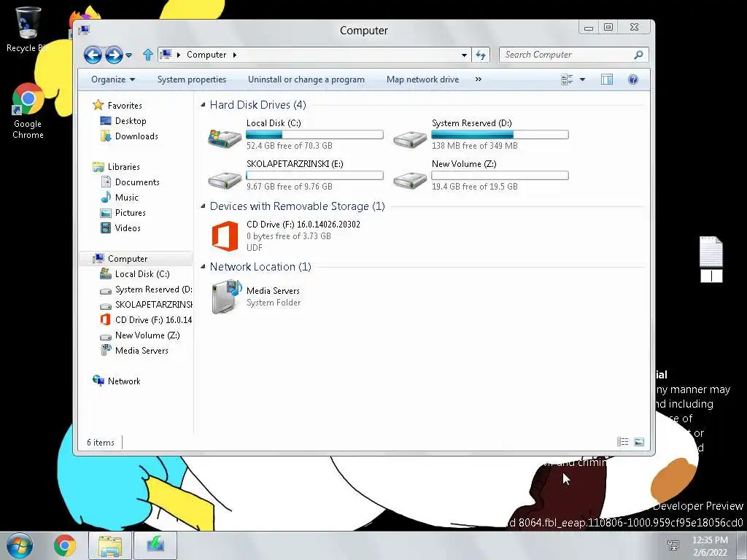Select Favorites in navigation pane

[x=124, y=105]
